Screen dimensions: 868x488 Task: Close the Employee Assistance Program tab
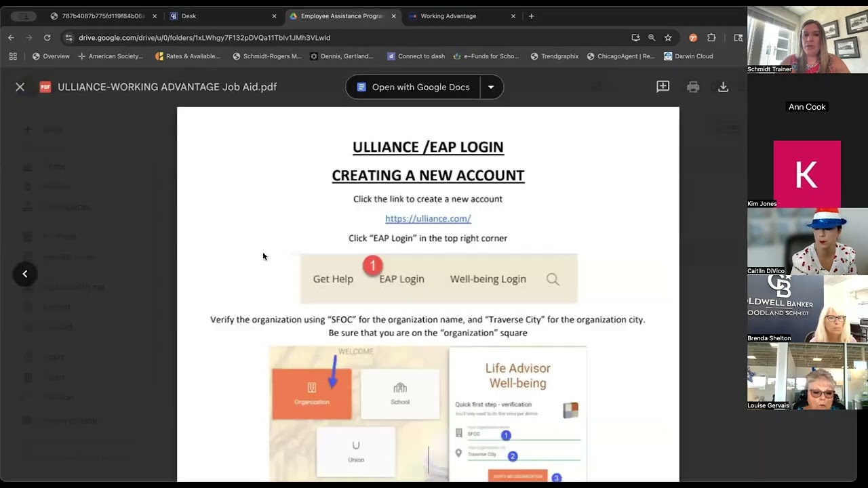[x=393, y=16]
